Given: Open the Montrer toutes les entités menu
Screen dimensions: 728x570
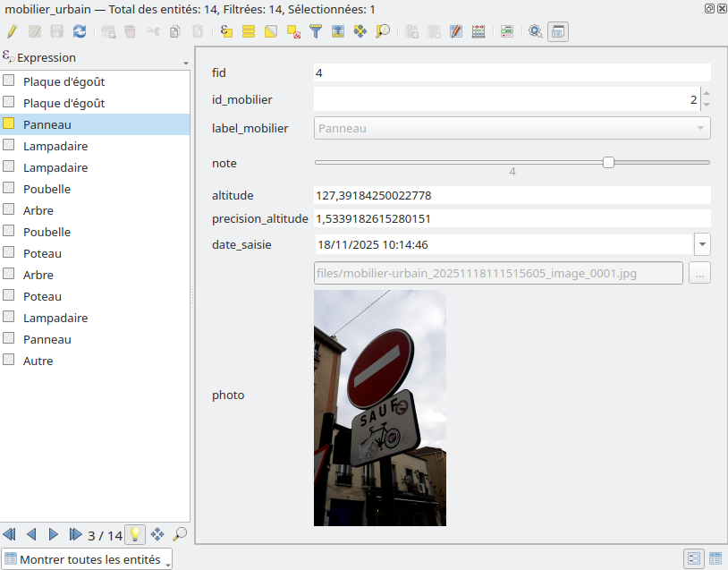Looking at the screenshot, I should (86, 559).
